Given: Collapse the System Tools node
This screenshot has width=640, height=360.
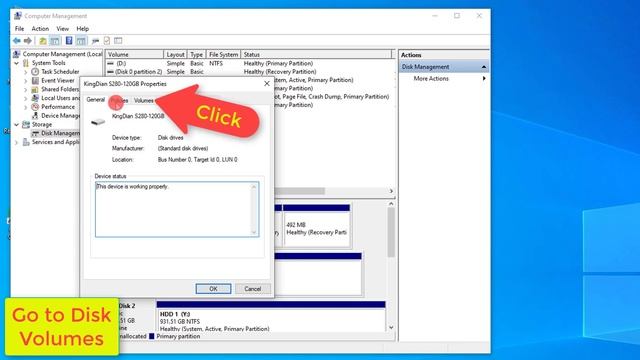Looking at the screenshot, I should point(16,63).
